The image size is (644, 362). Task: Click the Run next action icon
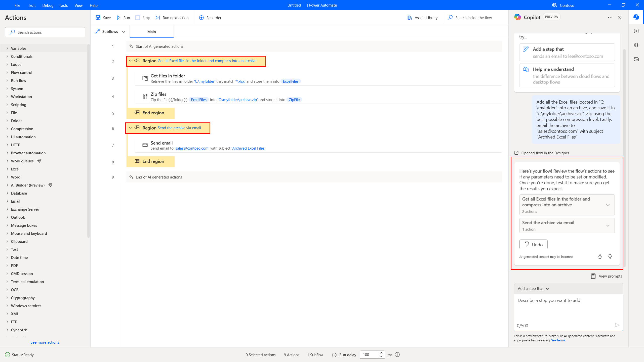(x=158, y=18)
